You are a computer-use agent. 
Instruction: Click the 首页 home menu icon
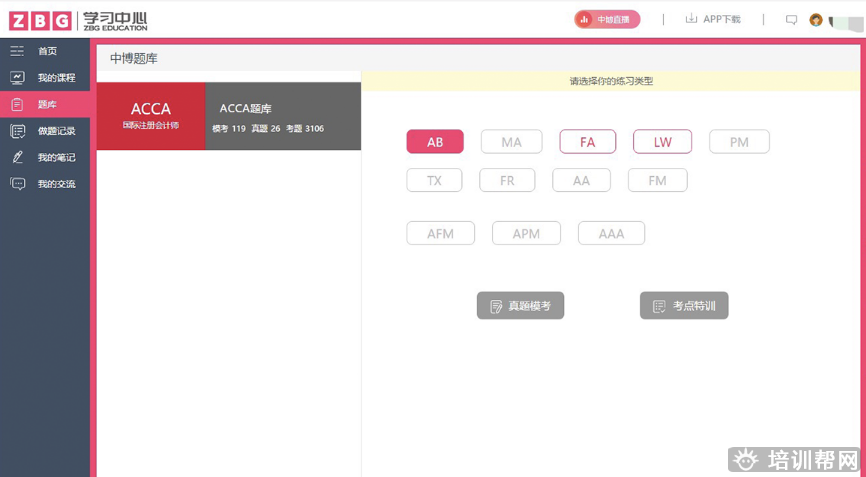coord(17,51)
